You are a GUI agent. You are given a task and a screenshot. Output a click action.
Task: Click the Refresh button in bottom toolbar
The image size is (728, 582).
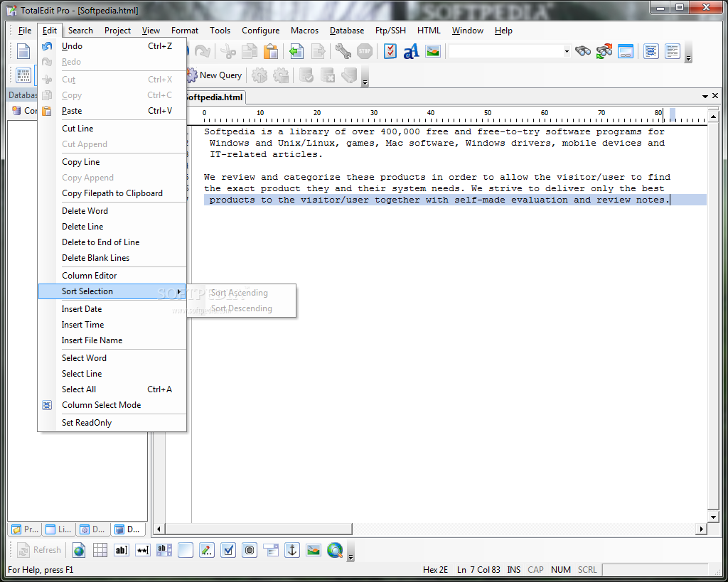[x=39, y=550]
